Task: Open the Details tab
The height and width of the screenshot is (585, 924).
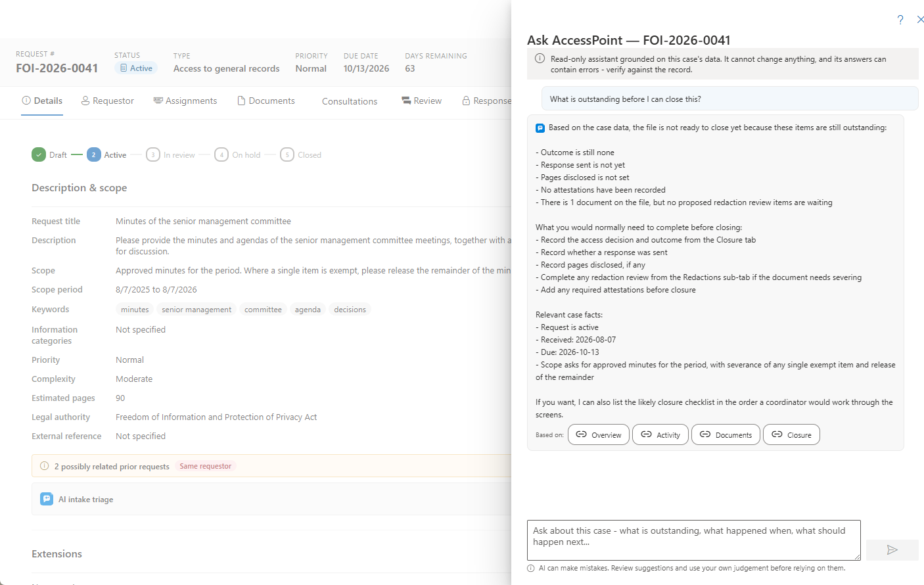Action: point(42,101)
